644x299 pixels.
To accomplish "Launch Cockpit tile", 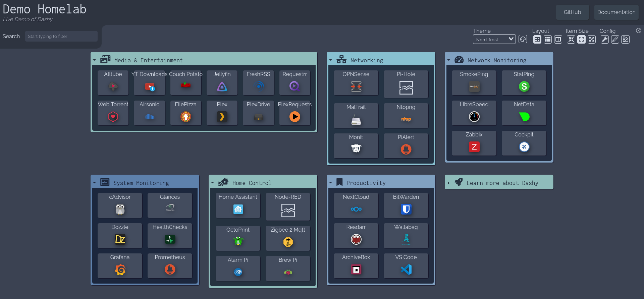I will pyautogui.click(x=524, y=143).
